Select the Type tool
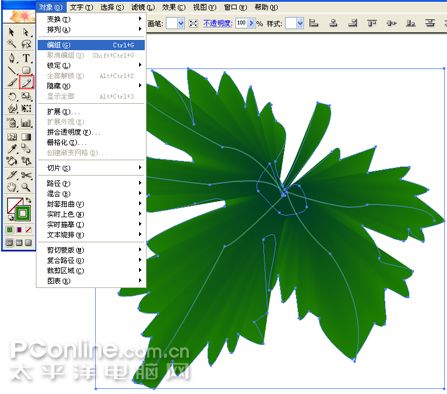The image size is (447, 394). pos(26,58)
